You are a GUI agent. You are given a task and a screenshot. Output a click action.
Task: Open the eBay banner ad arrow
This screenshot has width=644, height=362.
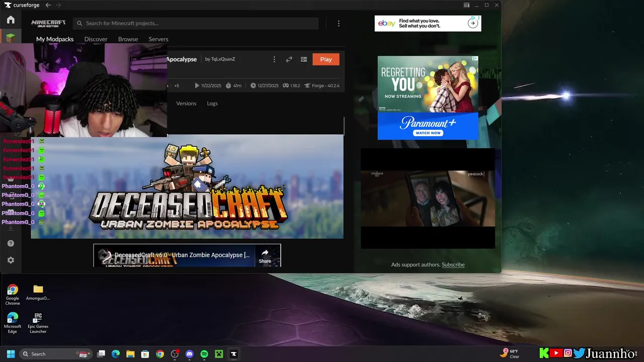coord(473,23)
